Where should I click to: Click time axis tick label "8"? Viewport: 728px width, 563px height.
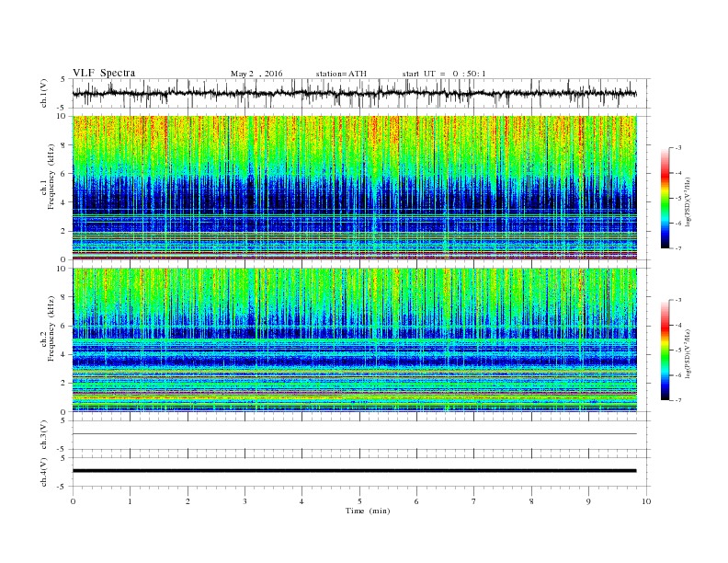[x=531, y=501]
